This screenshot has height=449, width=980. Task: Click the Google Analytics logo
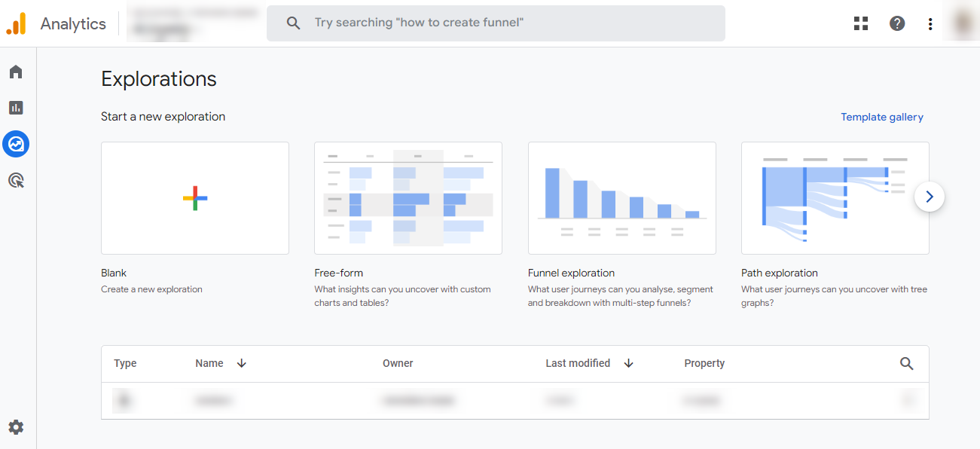[16, 23]
